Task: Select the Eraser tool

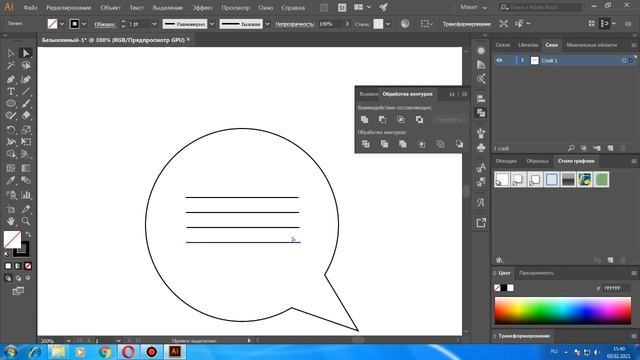Action: click(26, 116)
